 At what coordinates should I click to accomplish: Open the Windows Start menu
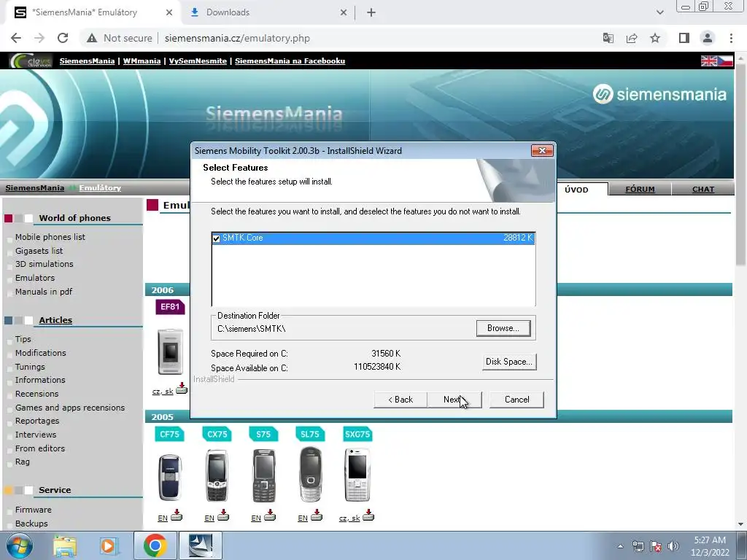click(x=20, y=545)
